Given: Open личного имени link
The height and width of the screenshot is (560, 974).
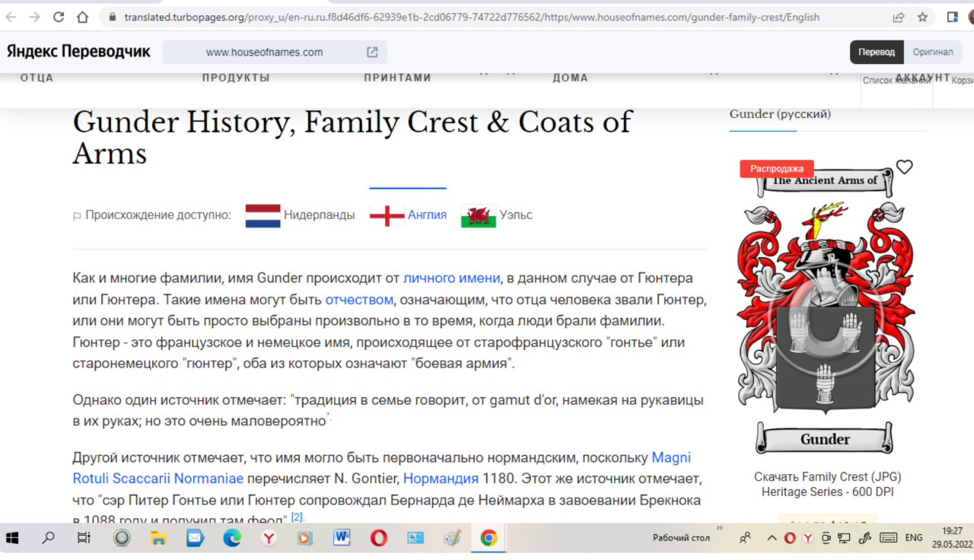Looking at the screenshot, I should point(451,278).
